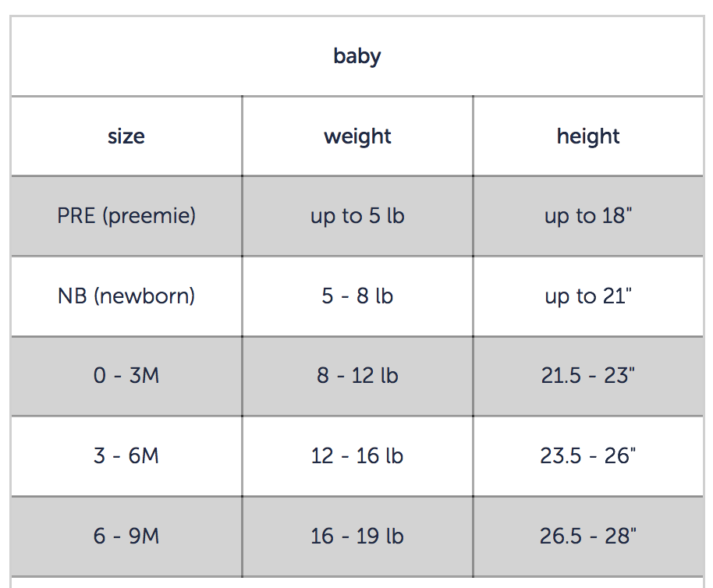Click the 'baby' table title
This screenshot has height=588, width=713.
point(357,56)
